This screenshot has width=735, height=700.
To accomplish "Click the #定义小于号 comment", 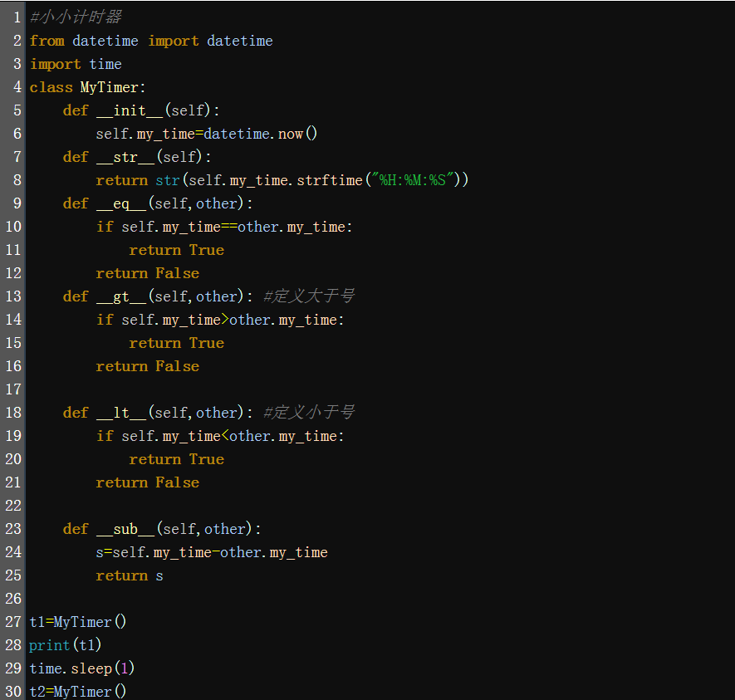I will tap(308, 413).
